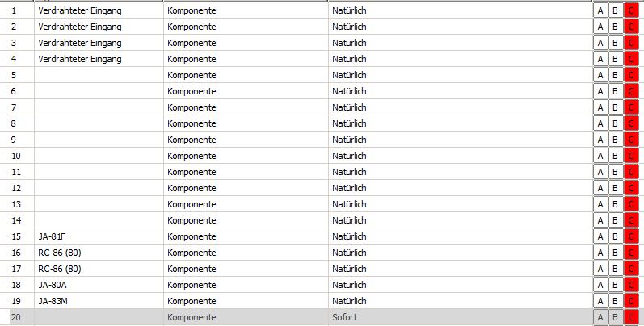The height and width of the screenshot is (326, 644).
Task: Select the first RC-86 (80) entry in row 16
Action: click(x=60, y=253)
